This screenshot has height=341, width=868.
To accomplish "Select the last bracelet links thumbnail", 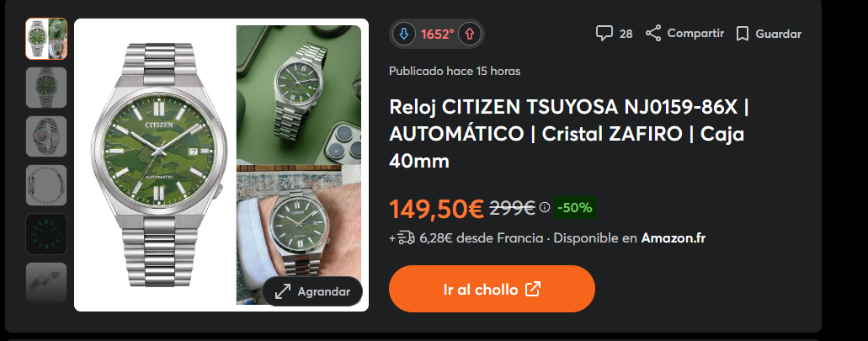I will click(x=46, y=282).
